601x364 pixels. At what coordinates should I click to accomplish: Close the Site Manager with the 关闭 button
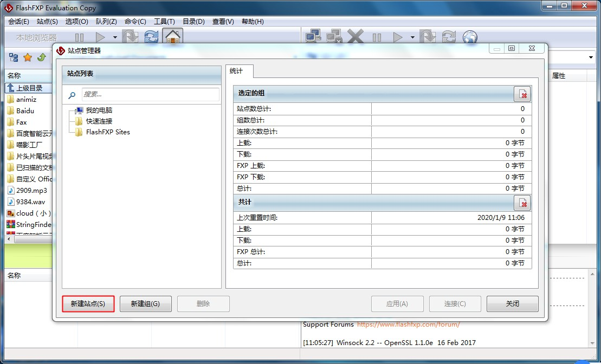[513, 304]
